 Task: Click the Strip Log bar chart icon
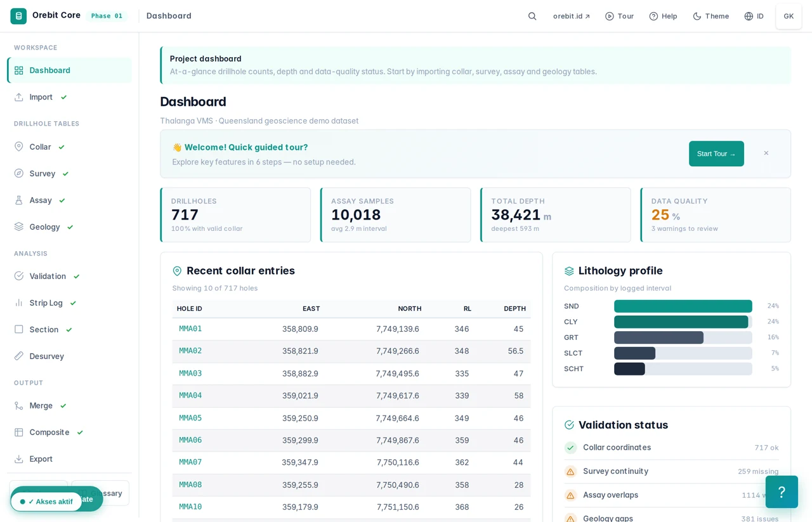tap(19, 303)
